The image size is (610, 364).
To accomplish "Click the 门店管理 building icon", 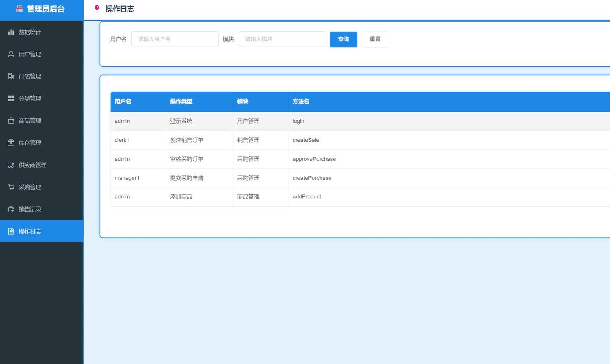I will 11,76.
